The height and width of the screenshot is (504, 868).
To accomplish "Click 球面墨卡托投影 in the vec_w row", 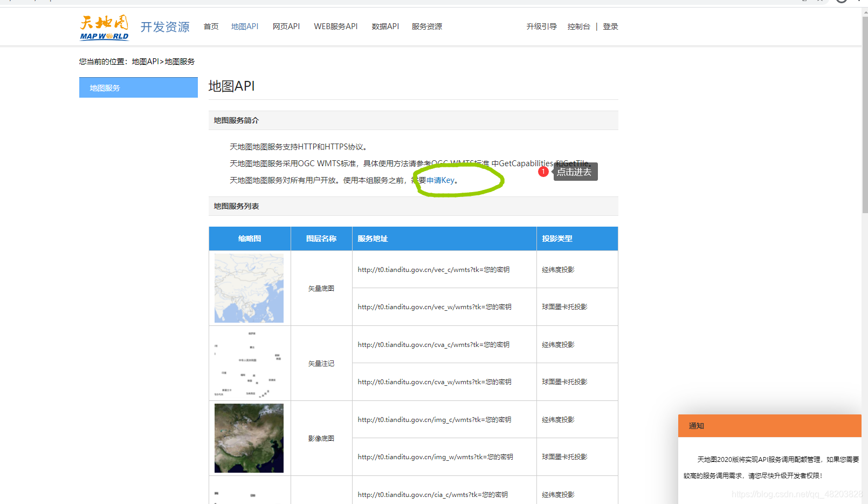I will point(564,307).
